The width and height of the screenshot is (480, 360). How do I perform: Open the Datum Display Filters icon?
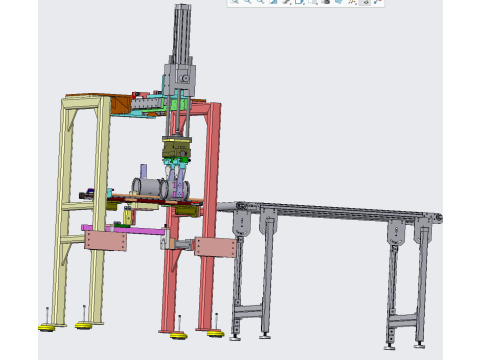pos(352,2)
